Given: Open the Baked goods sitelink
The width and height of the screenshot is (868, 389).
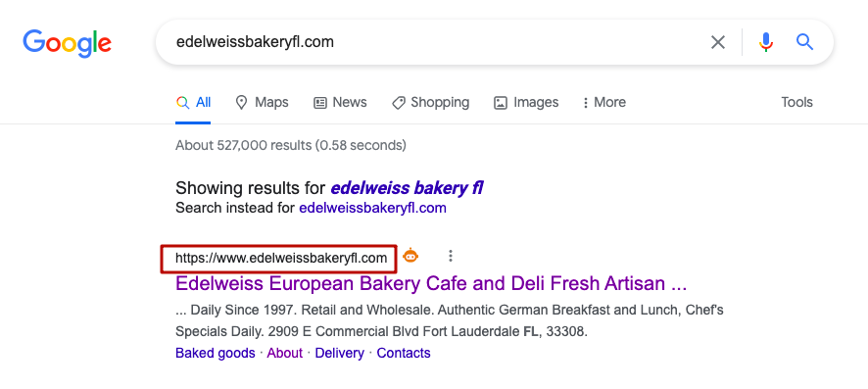Looking at the screenshot, I should click(216, 353).
